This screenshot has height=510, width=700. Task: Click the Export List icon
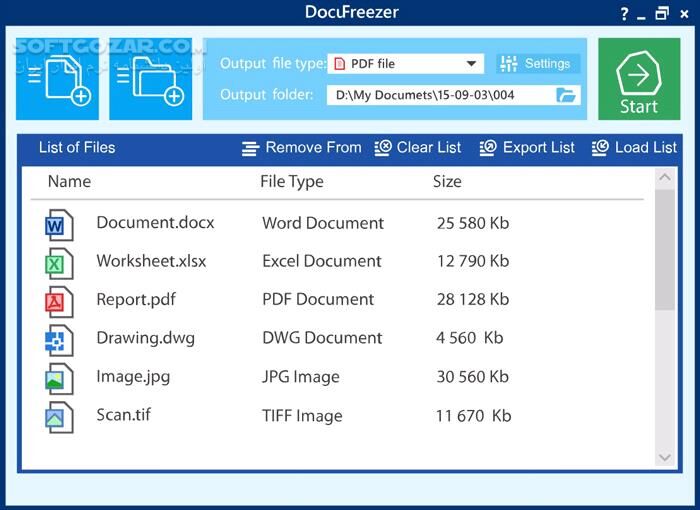[488, 147]
